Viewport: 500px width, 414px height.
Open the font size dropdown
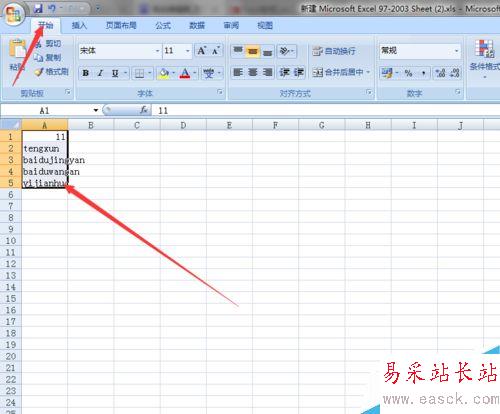point(188,51)
